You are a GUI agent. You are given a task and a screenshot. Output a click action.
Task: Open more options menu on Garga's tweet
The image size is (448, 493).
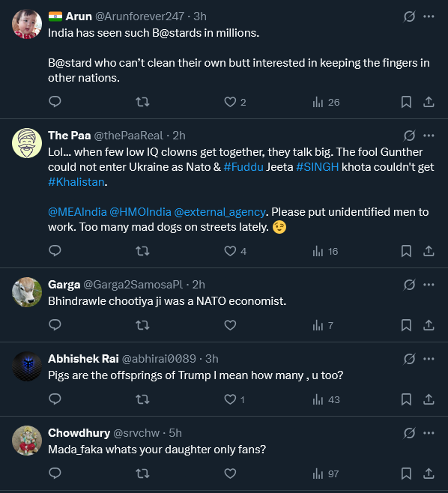tap(429, 285)
